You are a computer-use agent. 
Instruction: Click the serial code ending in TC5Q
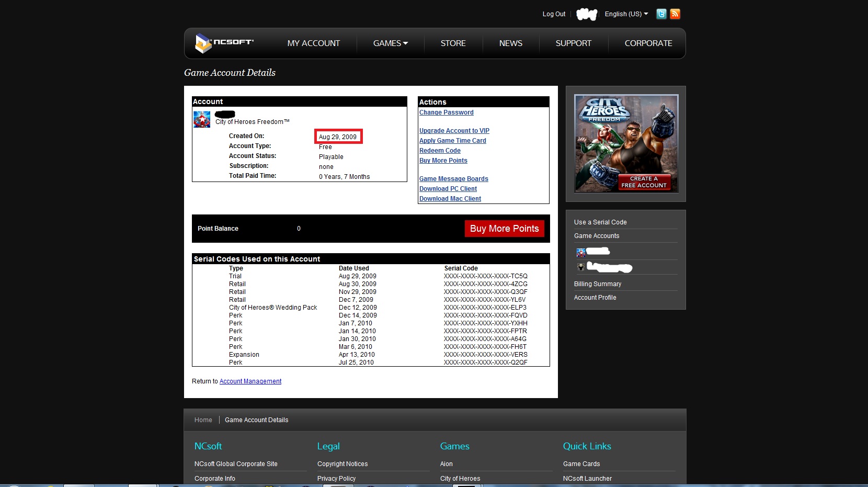tap(486, 276)
